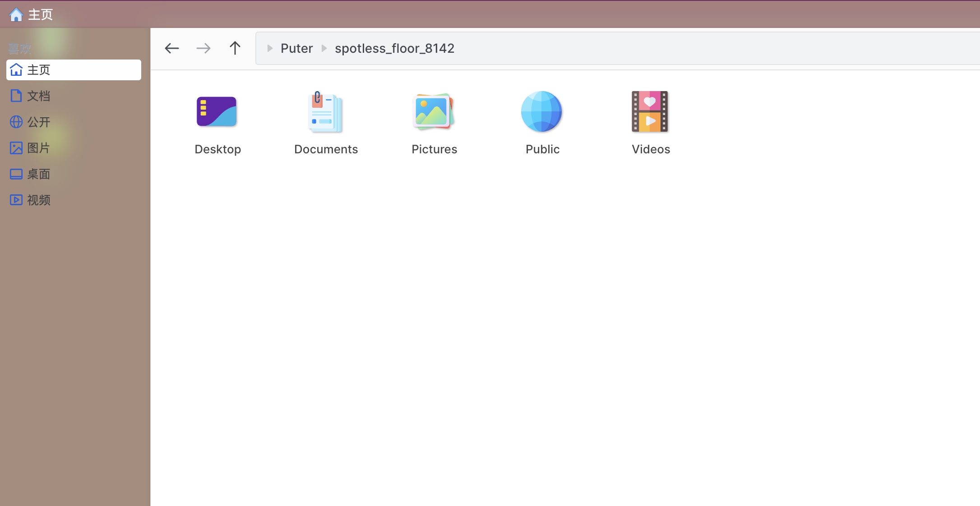Screen dimensions: 980x506
Task: Click the forward navigation arrow
Action: tap(203, 48)
